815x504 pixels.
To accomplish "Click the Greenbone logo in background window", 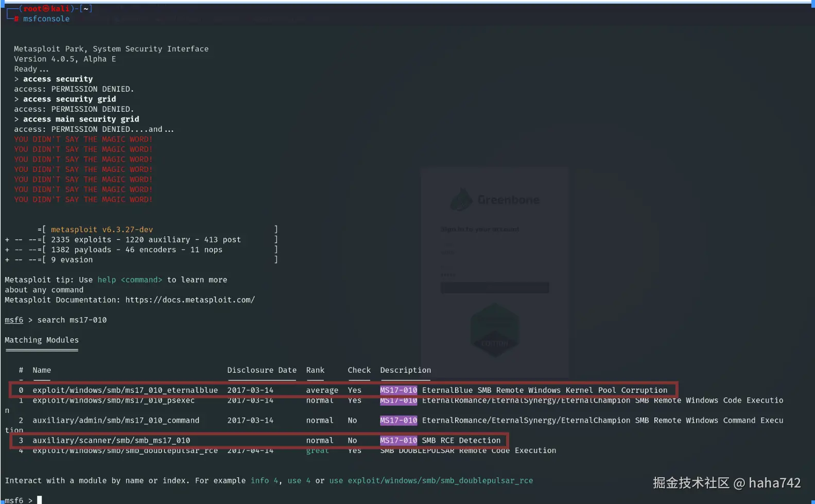I will [495, 200].
